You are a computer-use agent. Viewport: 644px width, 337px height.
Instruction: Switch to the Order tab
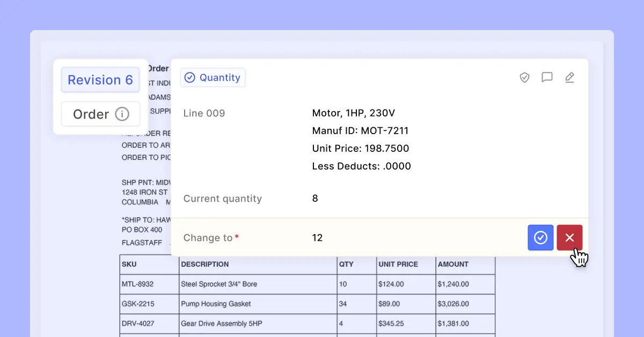coord(100,114)
